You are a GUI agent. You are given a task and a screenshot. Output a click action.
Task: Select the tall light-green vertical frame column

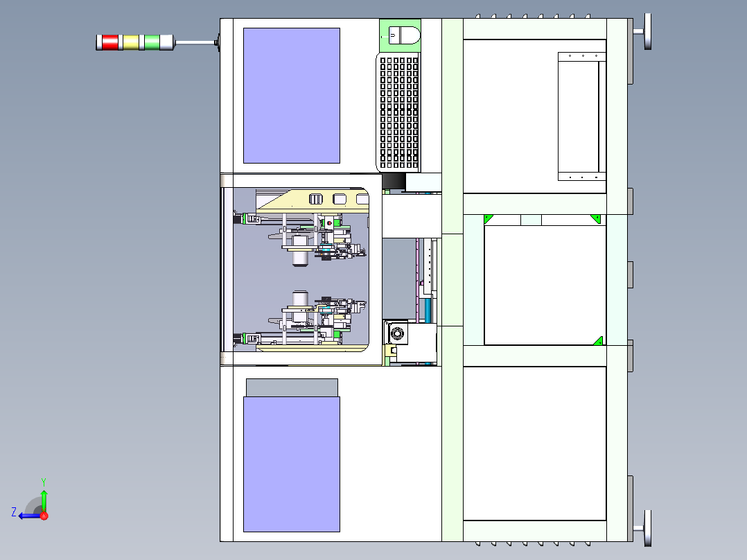tap(452, 280)
